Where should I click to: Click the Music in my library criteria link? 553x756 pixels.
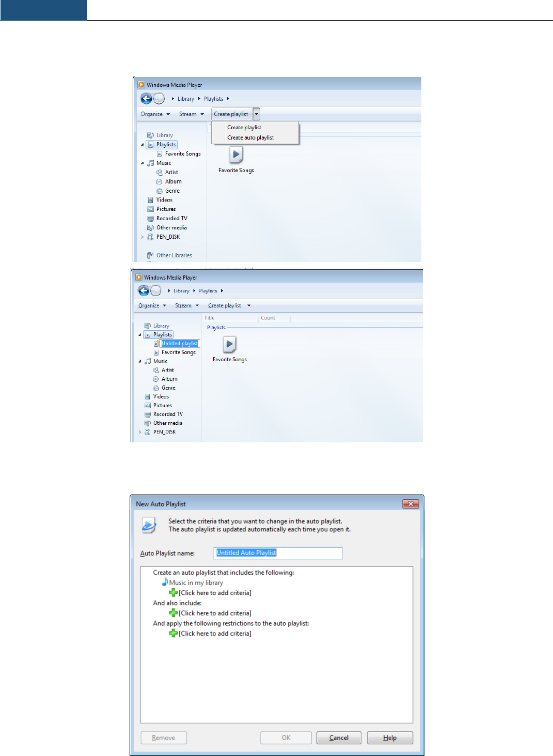click(x=196, y=583)
